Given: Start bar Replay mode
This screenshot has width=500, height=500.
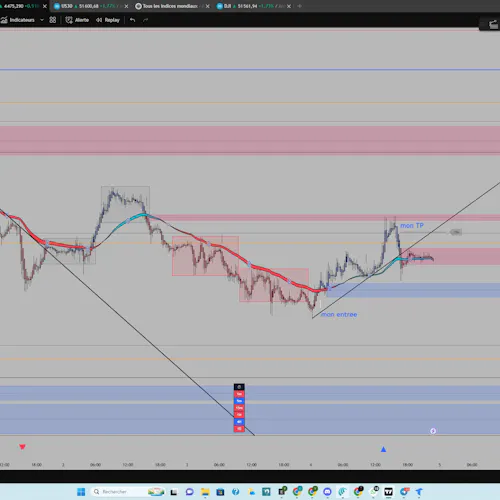Looking at the screenshot, I should click(108, 20).
